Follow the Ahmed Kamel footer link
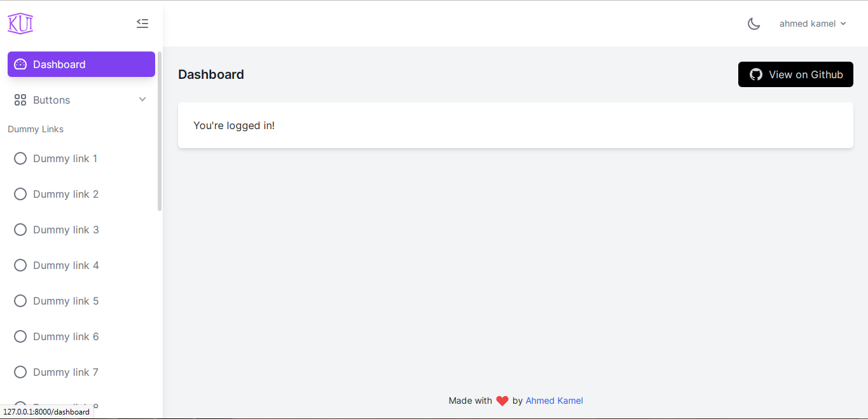 point(554,401)
